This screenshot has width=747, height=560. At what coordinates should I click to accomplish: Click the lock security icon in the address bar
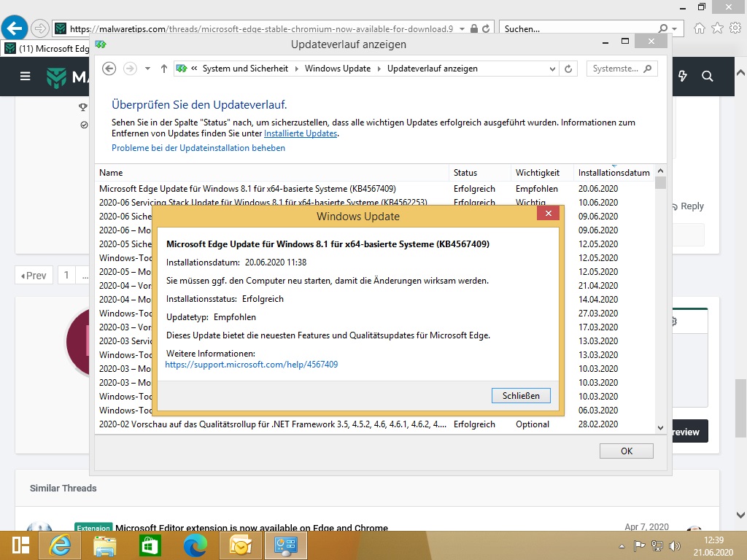click(x=474, y=28)
